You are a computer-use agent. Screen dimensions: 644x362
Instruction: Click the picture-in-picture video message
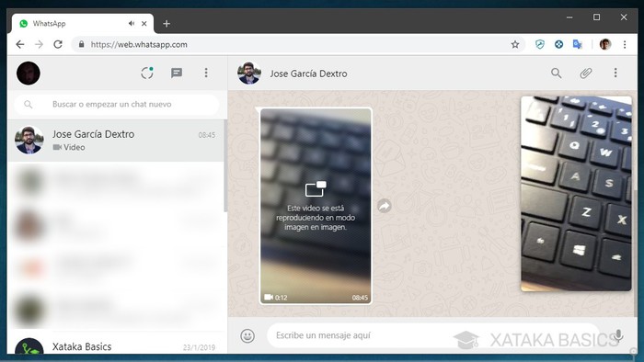coord(316,206)
